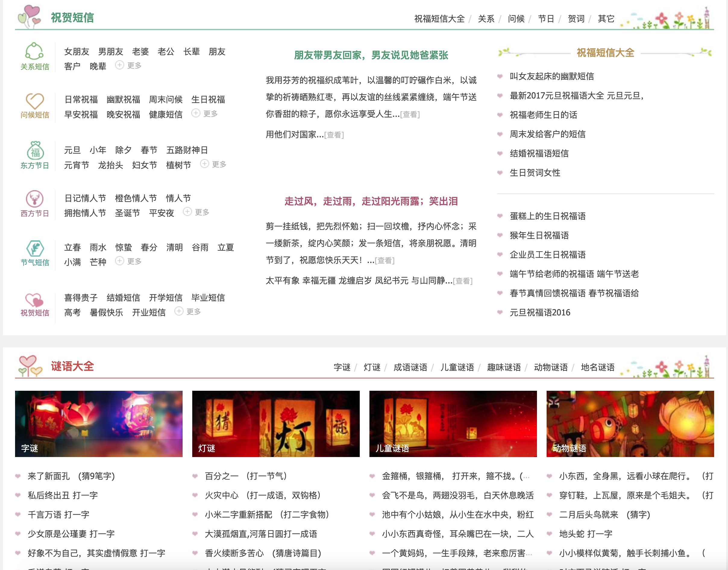The height and width of the screenshot is (570, 728).
Task: Click the heart logo beside 谜语大全 header
Action: point(30,366)
